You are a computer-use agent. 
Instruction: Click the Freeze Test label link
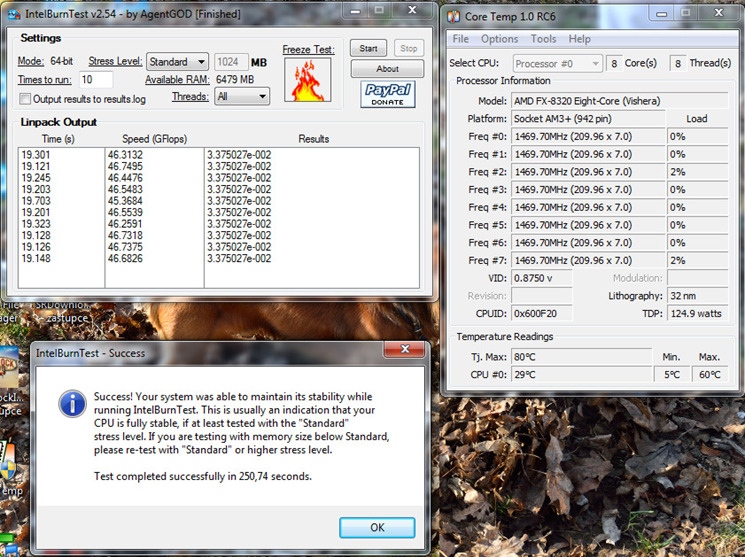point(308,49)
